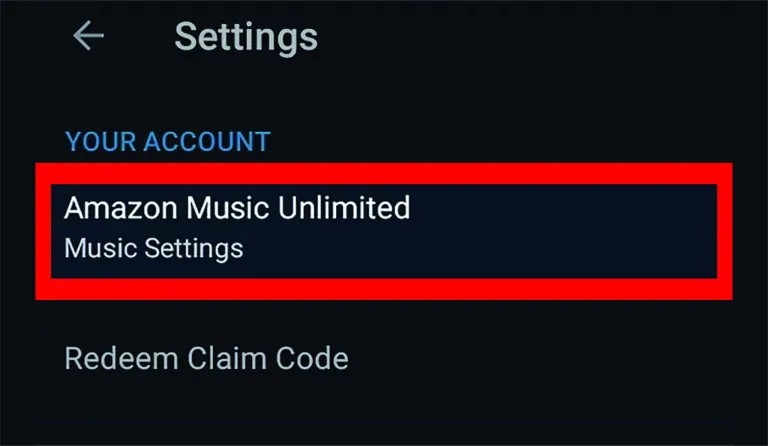Go back using the left arrow
This screenshot has height=446, width=768.
click(x=88, y=35)
